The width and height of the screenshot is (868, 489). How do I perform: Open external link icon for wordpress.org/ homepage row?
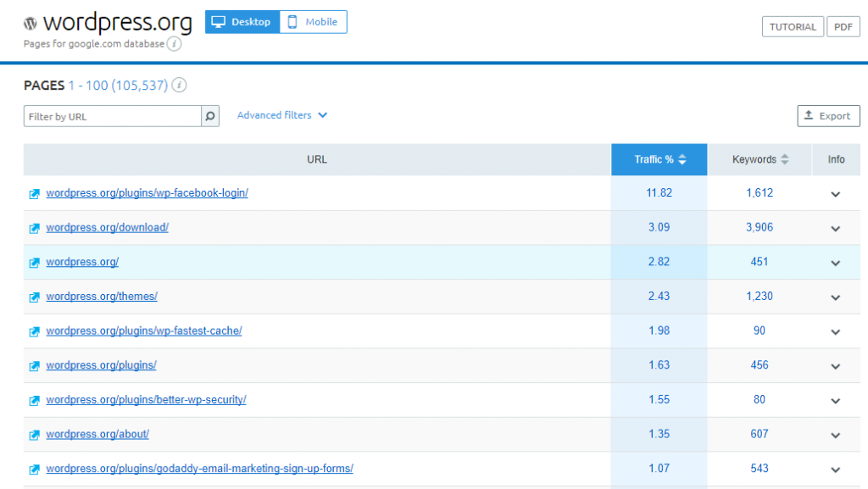(x=34, y=262)
